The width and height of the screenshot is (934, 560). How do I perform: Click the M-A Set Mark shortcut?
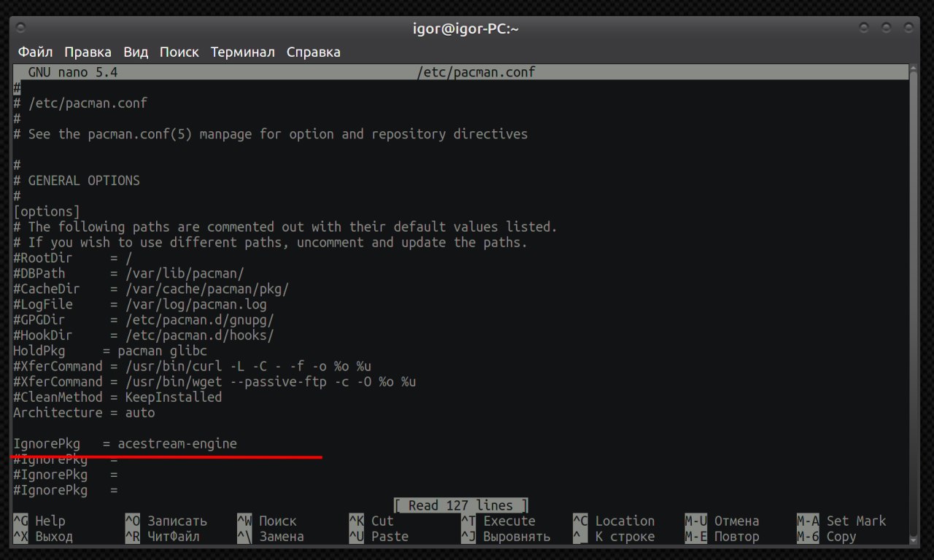click(841, 521)
